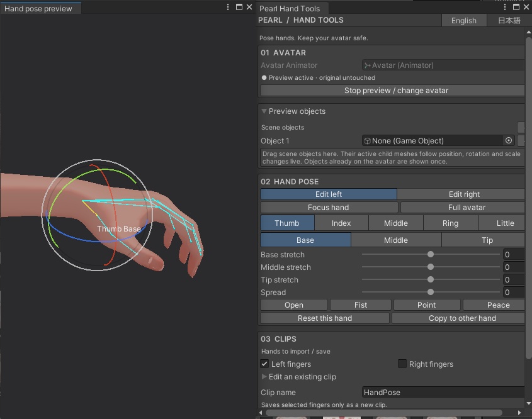Click the disabled Avatar (Animator) field
Viewport: 532px width, 419px height.
pyautogui.click(x=443, y=65)
